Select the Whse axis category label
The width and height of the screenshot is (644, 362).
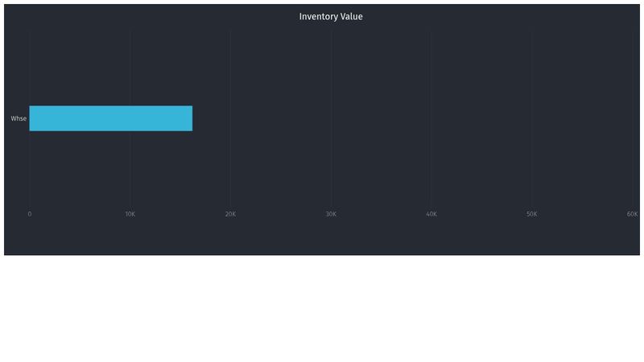click(19, 119)
